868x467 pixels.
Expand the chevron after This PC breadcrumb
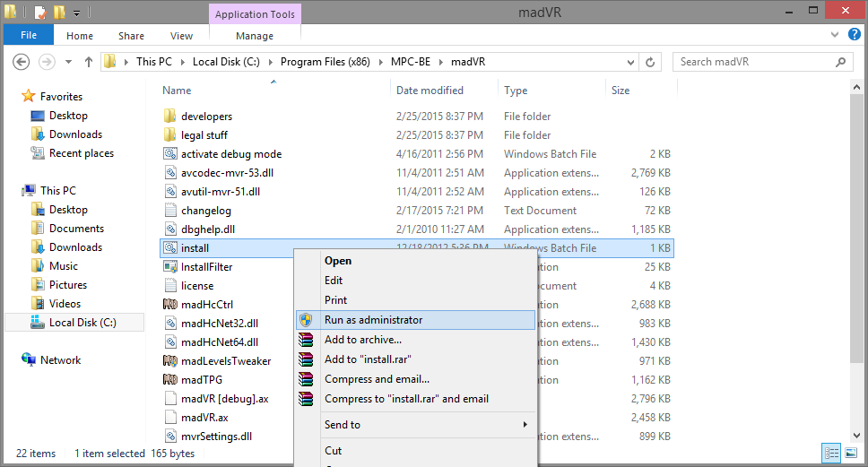click(183, 62)
